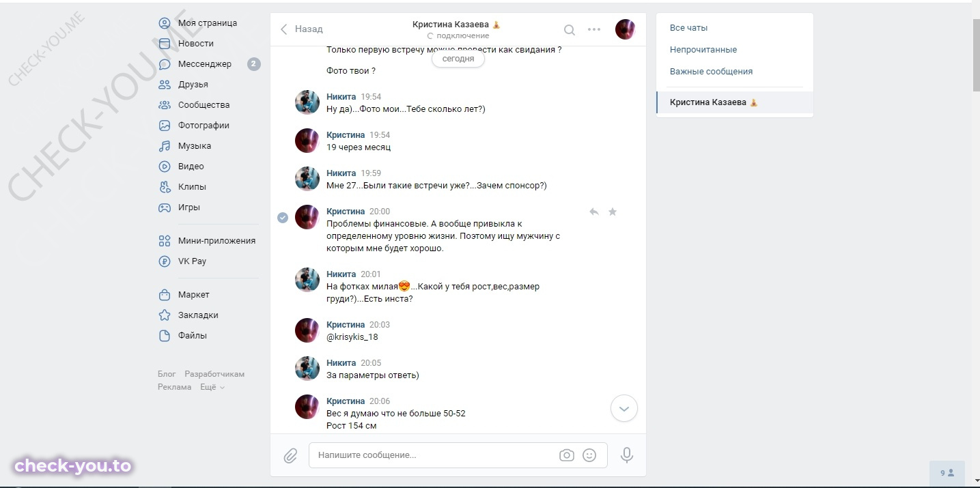Select the Кристина Казаева chat in the side list
This screenshot has width=980, height=488.
(735, 102)
